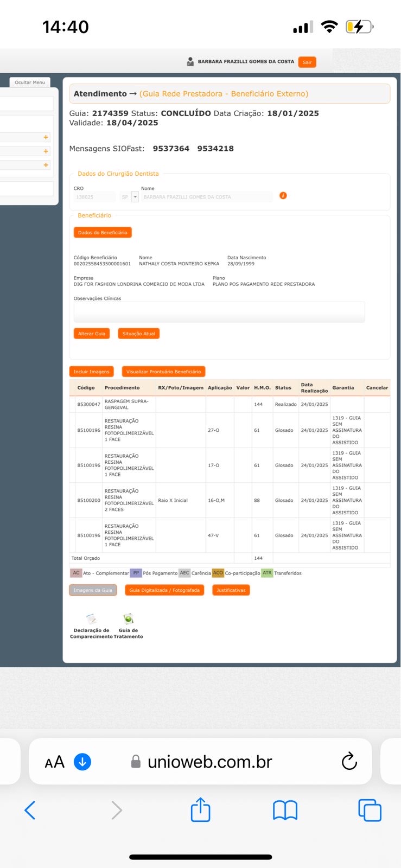Click Glosado status in the 16-O,M row

point(284,500)
